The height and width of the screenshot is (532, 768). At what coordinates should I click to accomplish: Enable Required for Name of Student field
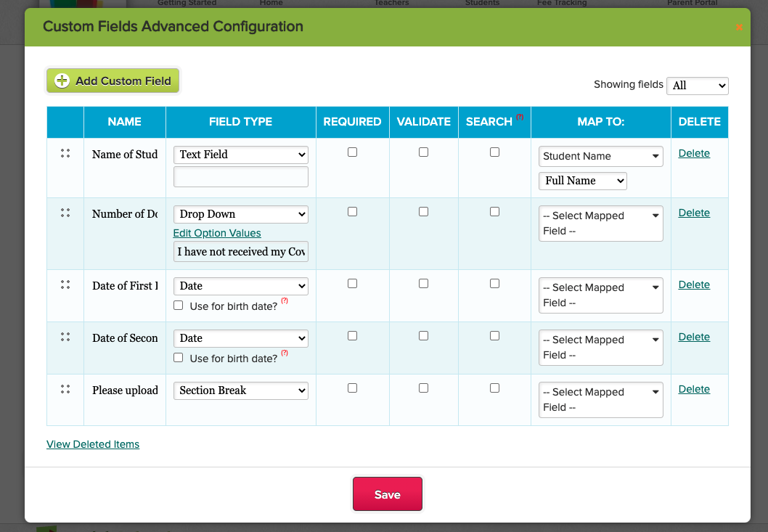[352, 152]
